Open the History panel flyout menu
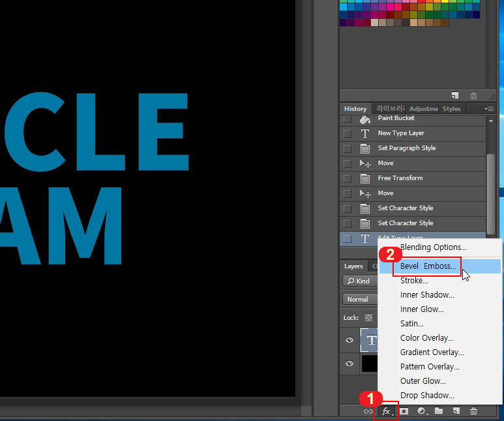Screen dimensions: 504x421 pyautogui.click(x=489, y=109)
